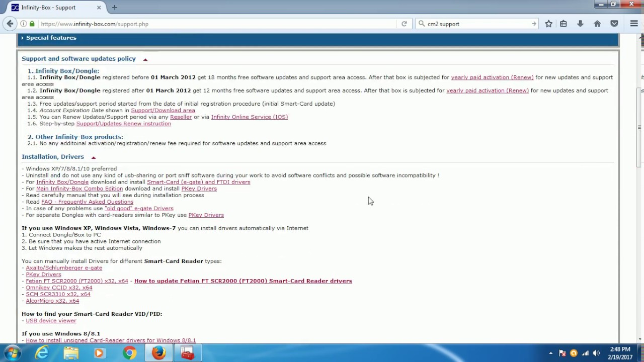The image size is (644, 362).
Task: Launch Google Chrome from taskbar
Action: (129, 353)
